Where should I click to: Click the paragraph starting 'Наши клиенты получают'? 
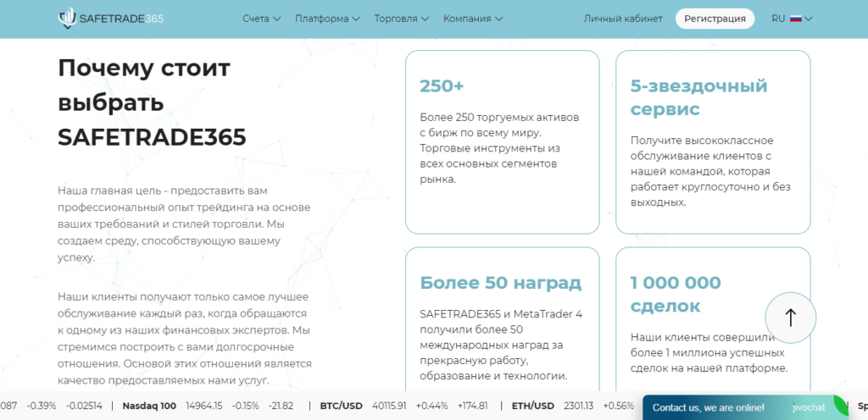tap(184, 338)
